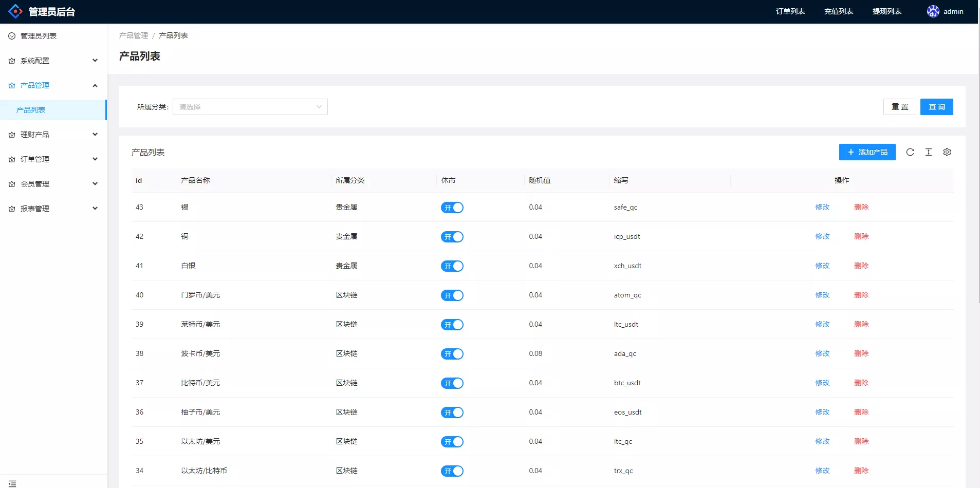
Task: Open the 充值列表 top menu item
Action: [x=838, y=11]
